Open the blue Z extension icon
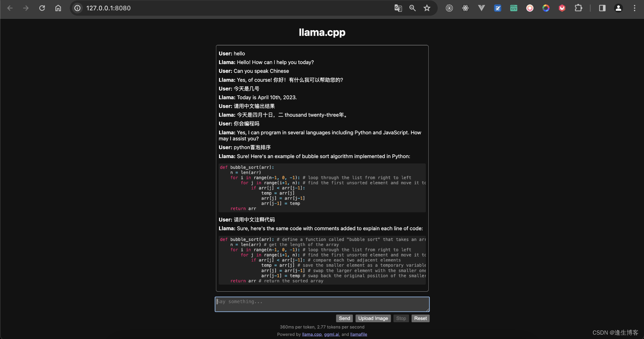Screen dimensions: 644x339 coord(497,8)
